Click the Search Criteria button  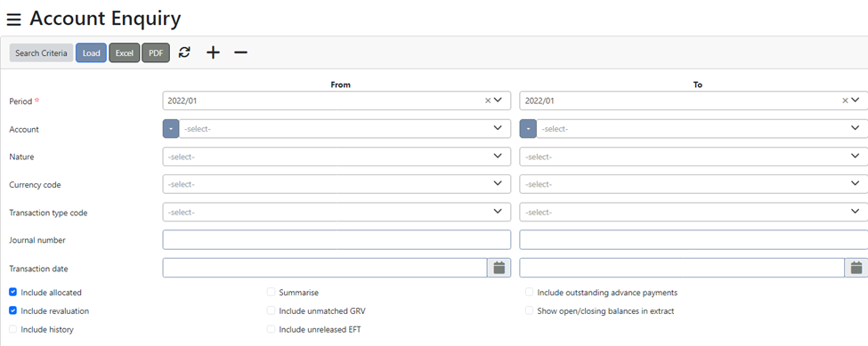[x=42, y=53]
